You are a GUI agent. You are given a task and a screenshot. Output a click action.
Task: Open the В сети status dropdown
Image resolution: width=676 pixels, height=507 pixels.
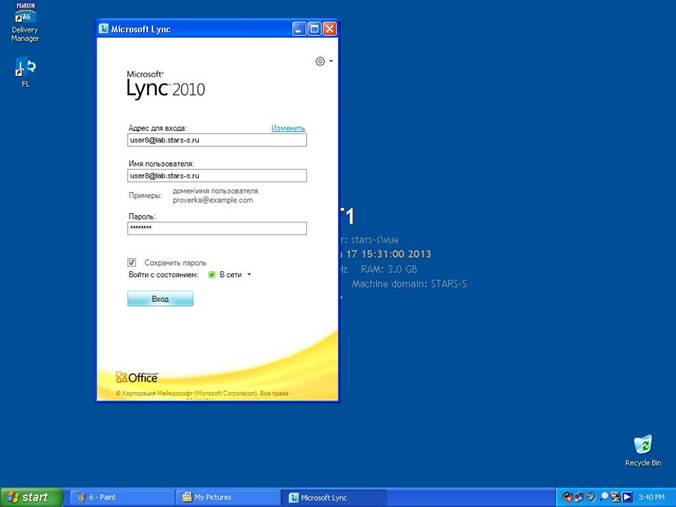[230, 275]
